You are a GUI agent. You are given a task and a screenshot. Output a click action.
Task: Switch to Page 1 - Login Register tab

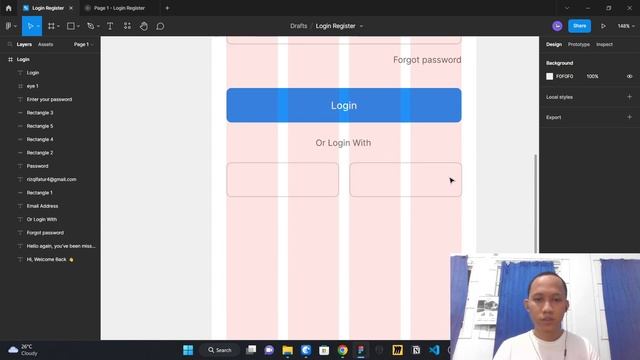tap(119, 8)
